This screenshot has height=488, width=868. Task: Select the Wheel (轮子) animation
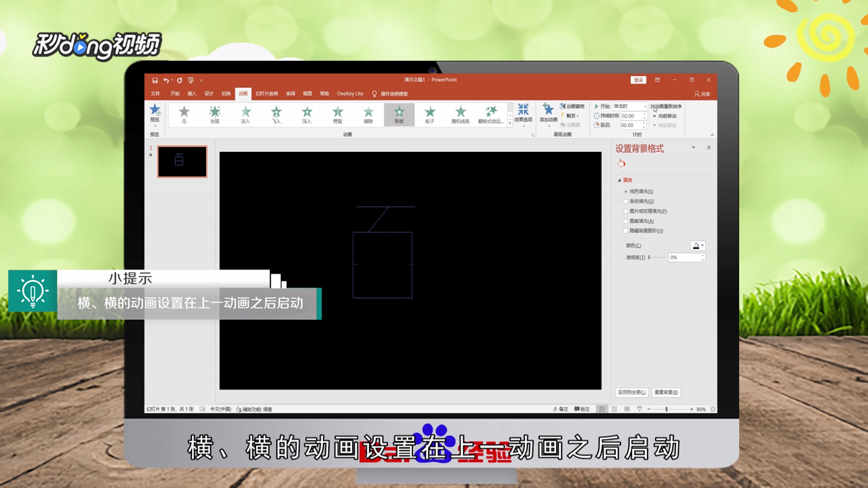click(430, 115)
